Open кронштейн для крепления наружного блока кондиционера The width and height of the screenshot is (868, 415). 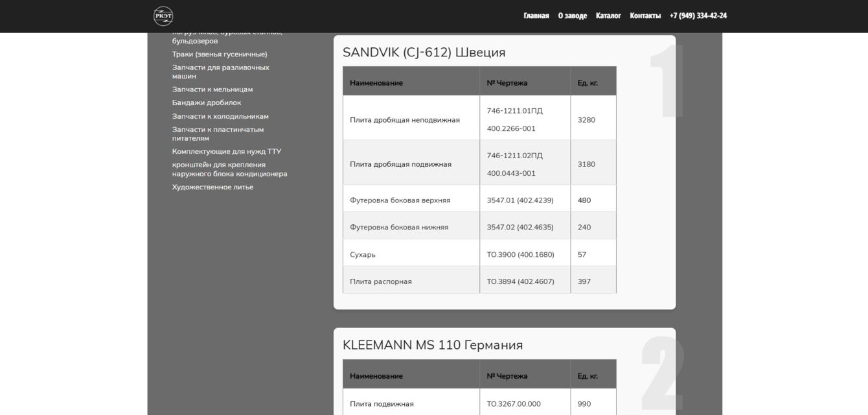coord(230,169)
